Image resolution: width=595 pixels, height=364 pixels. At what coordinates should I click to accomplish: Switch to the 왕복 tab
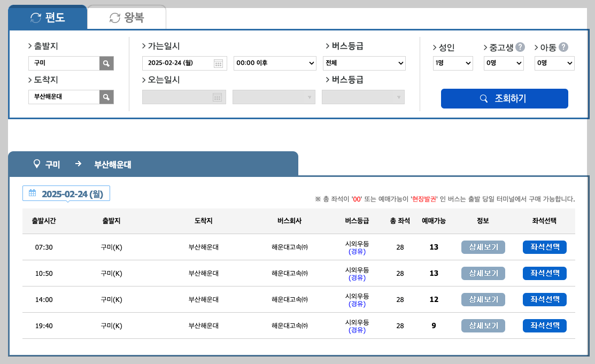127,17
